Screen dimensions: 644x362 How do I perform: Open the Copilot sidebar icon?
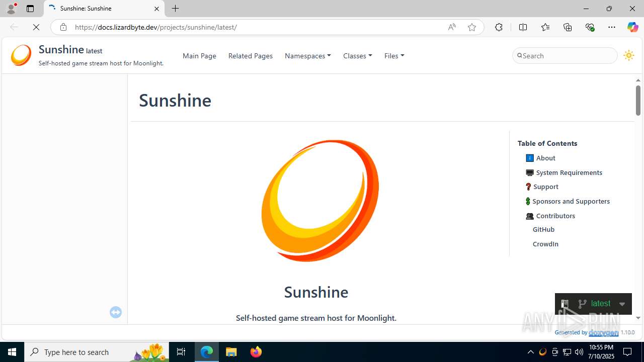[x=632, y=27]
